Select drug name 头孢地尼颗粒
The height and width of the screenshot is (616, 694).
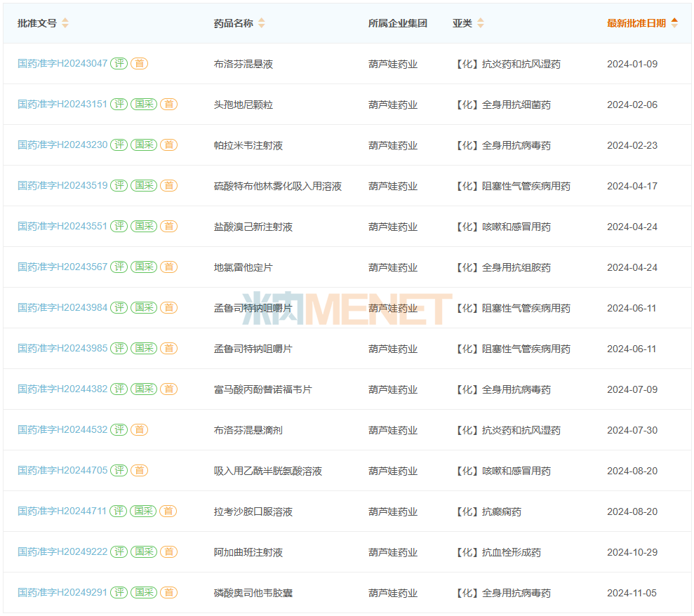[x=243, y=105]
